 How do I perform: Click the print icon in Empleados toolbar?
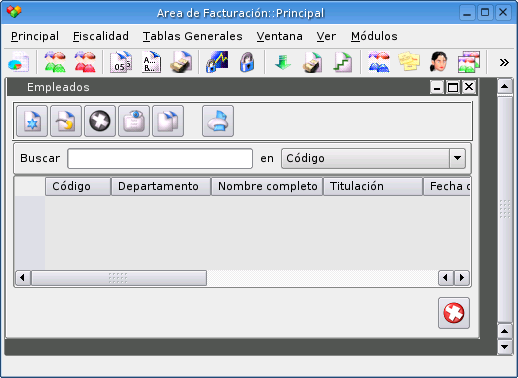pos(218,121)
